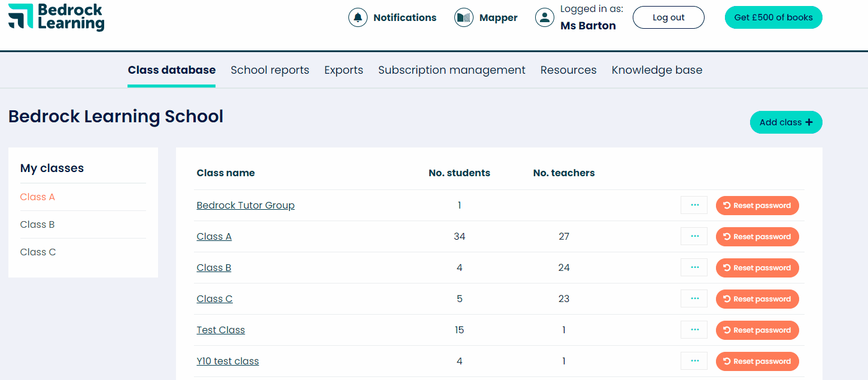
Task: Click the Bedrock Learning School heading
Action: 116,116
